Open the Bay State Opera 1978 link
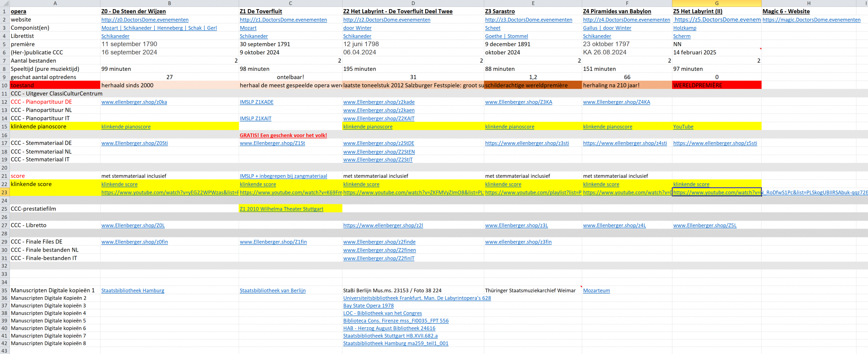868x354 pixels. (x=368, y=306)
